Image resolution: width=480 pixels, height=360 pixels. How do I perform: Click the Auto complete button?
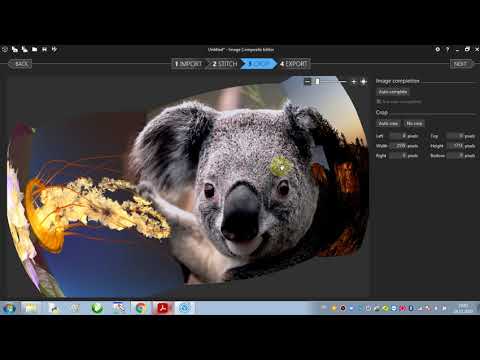[x=393, y=92]
